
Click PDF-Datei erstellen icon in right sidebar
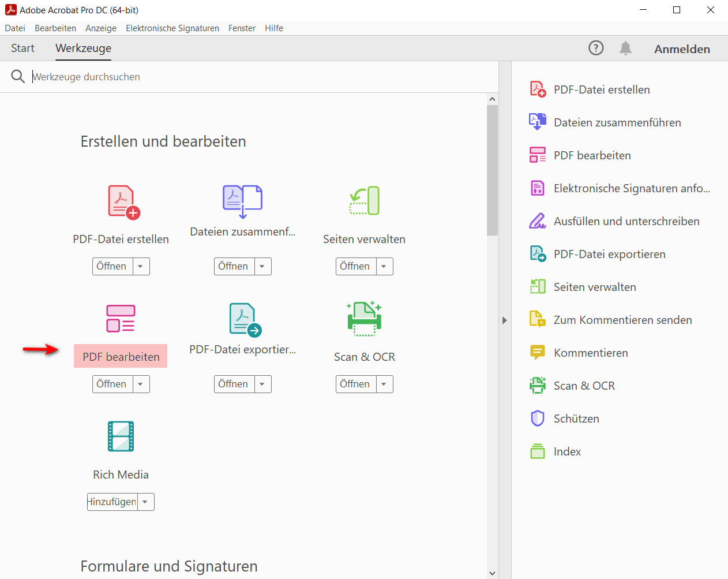[538, 89]
